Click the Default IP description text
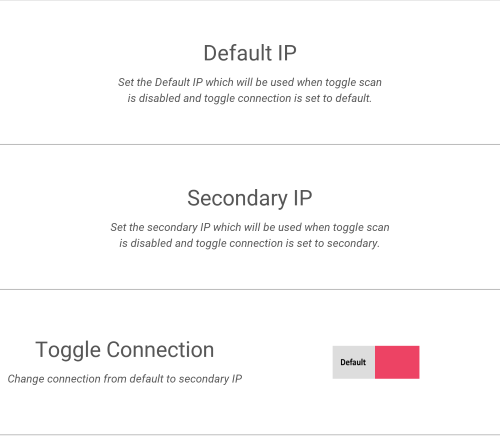Image resolution: width=500 pixels, height=436 pixels. (250, 90)
